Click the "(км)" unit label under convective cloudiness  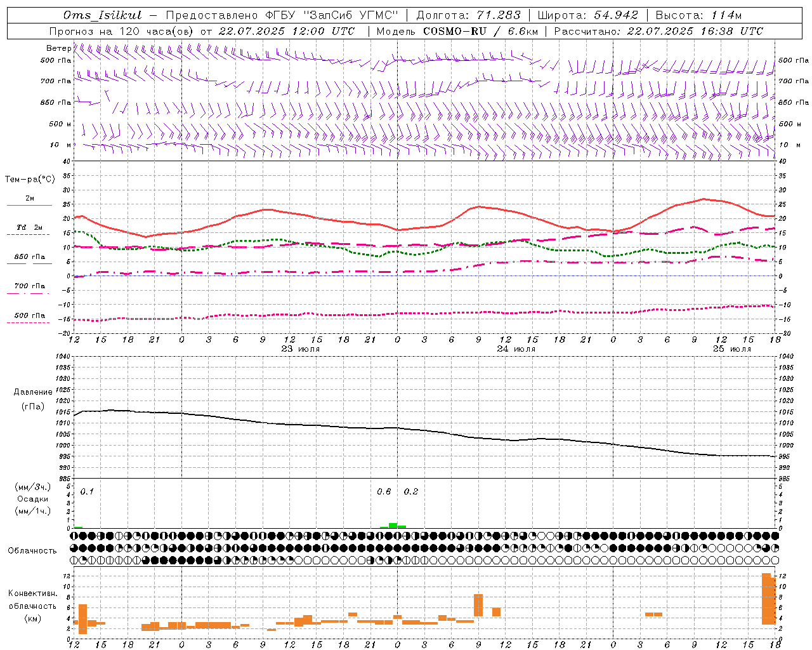(33, 618)
